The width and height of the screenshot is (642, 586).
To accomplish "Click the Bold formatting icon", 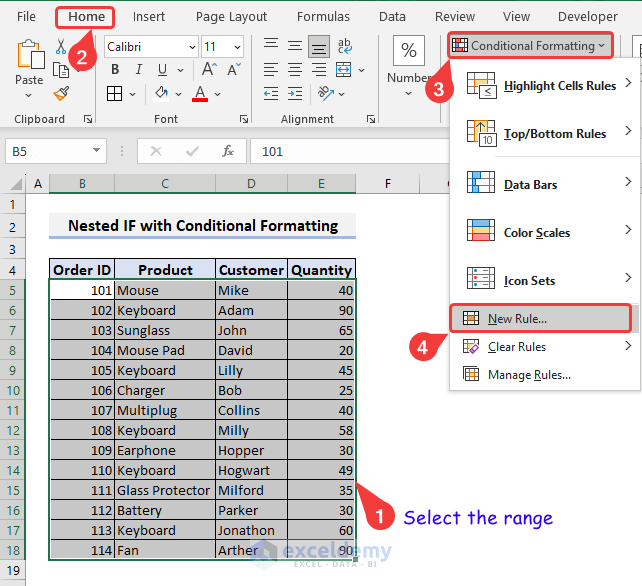I will pyautogui.click(x=115, y=69).
